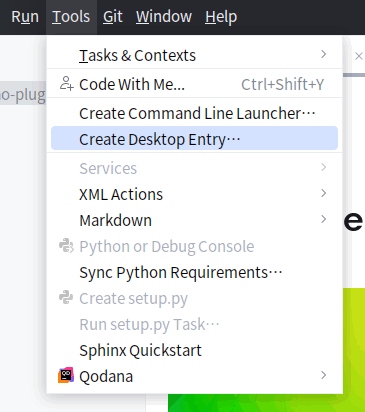The height and width of the screenshot is (412, 365).
Task: Expand the Tasks & Contexts arrow
Action: 323,54
